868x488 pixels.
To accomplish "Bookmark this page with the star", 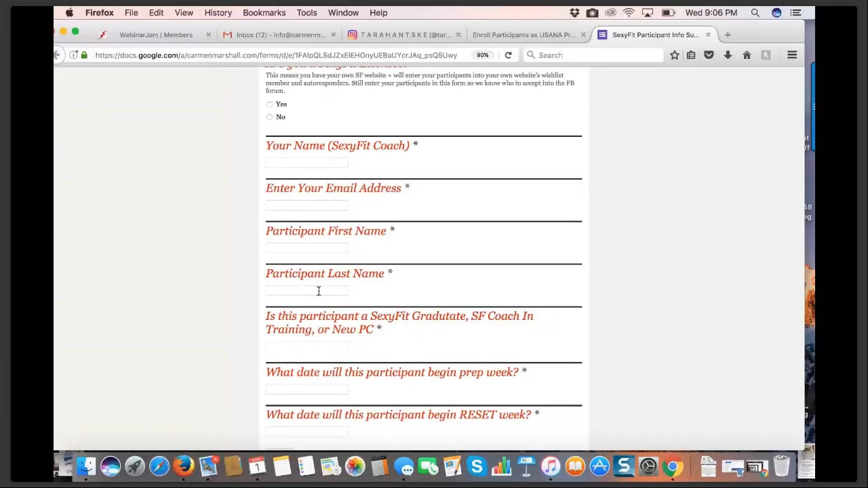I will 674,55.
